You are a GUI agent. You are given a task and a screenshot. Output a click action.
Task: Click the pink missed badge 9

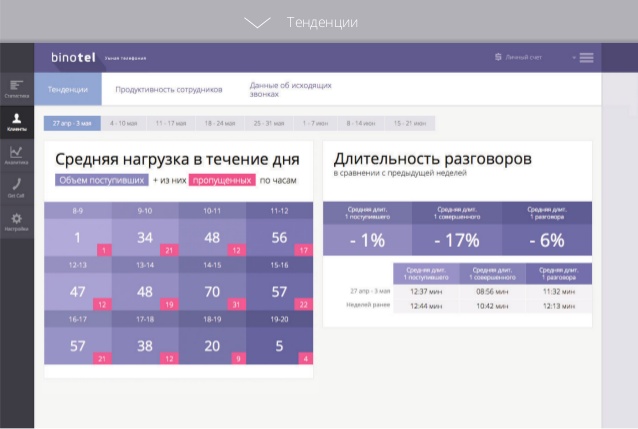pos(238,359)
